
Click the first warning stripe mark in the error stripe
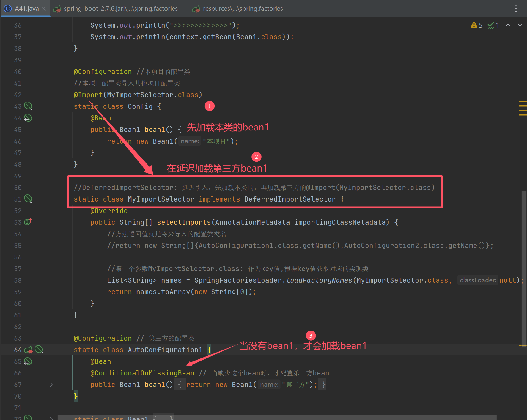523,102
